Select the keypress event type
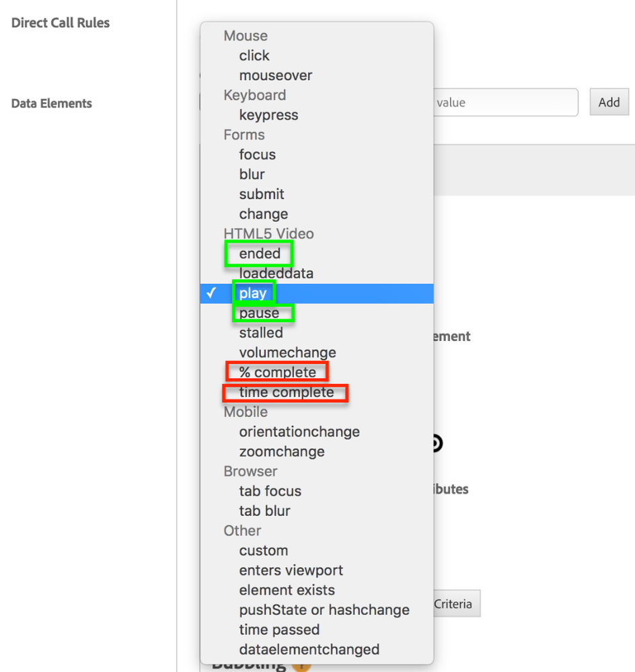 268,115
